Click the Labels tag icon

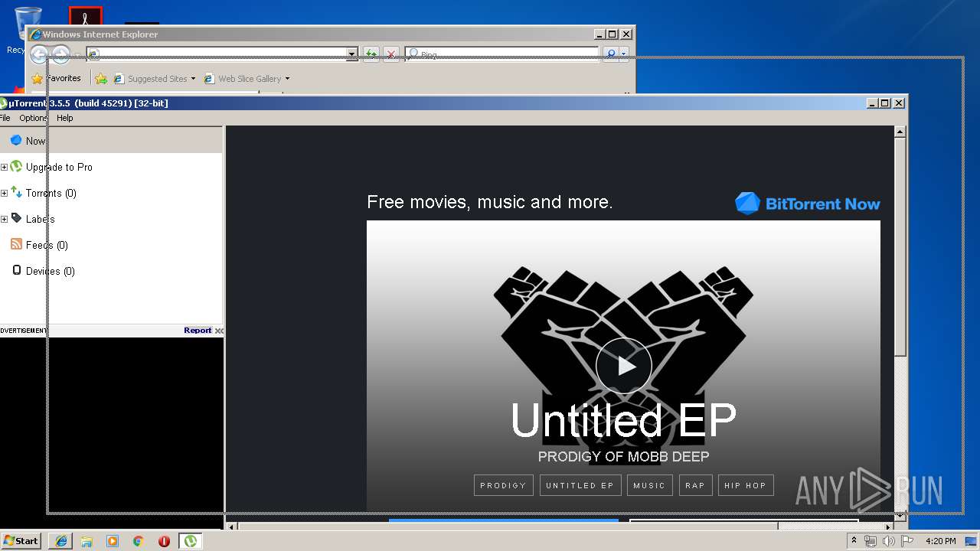(x=16, y=218)
